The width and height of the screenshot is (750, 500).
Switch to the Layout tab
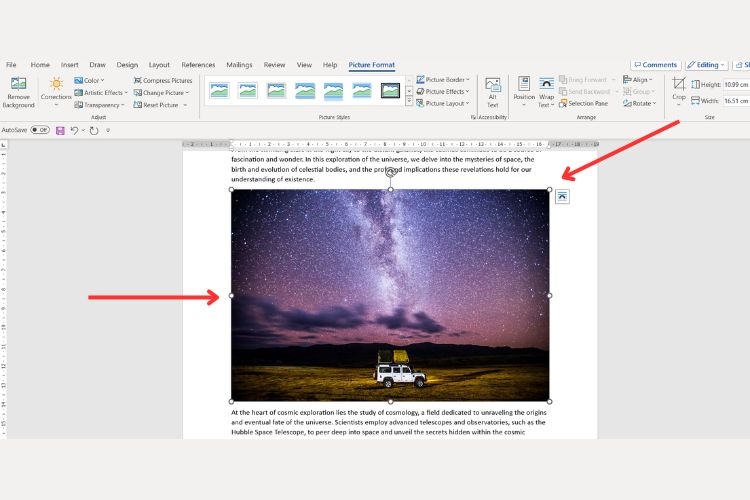coord(159,65)
